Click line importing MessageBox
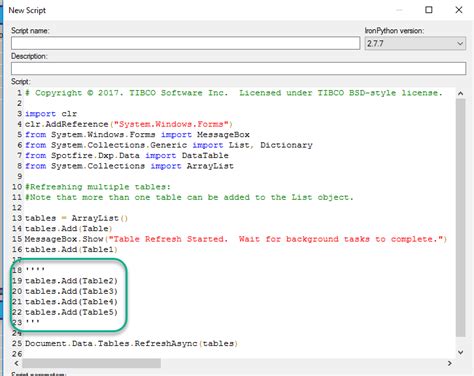474x376 pixels. (137, 135)
